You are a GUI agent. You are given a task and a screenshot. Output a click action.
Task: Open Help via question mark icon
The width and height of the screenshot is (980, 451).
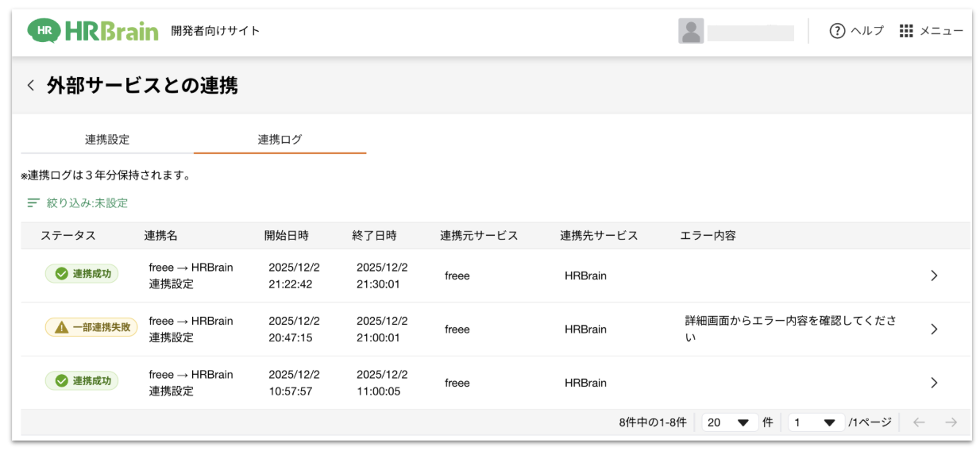[x=836, y=31]
